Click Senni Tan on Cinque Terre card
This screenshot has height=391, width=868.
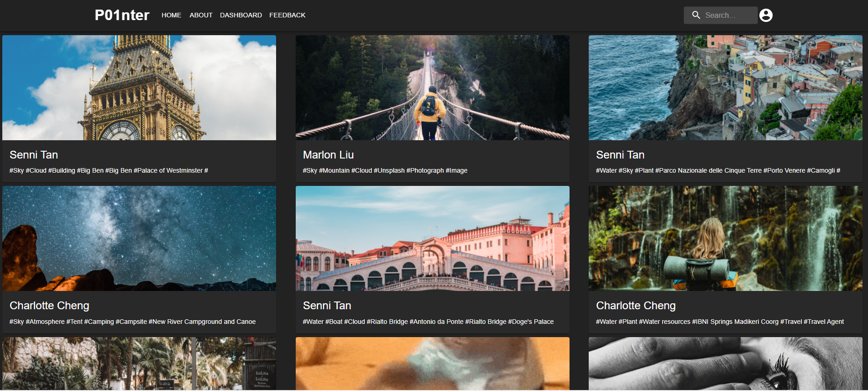tap(620, 155)
